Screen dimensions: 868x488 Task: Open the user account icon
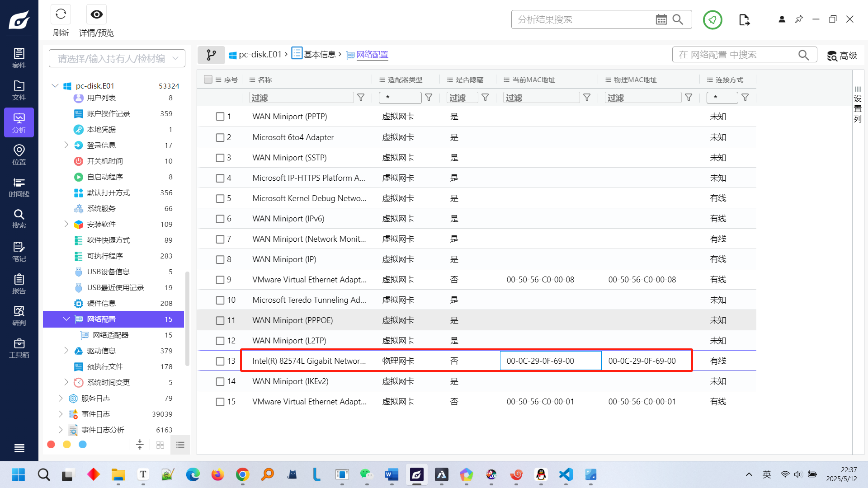click(782, 19)
